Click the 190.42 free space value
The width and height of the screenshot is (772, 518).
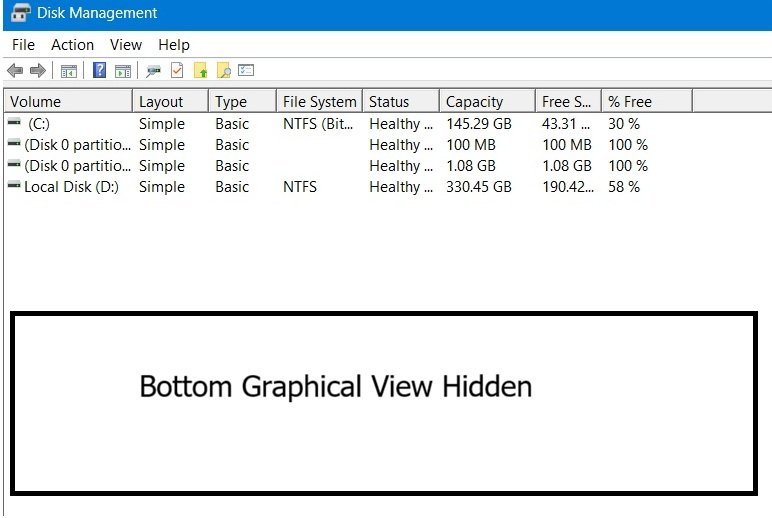pos(568,187)
